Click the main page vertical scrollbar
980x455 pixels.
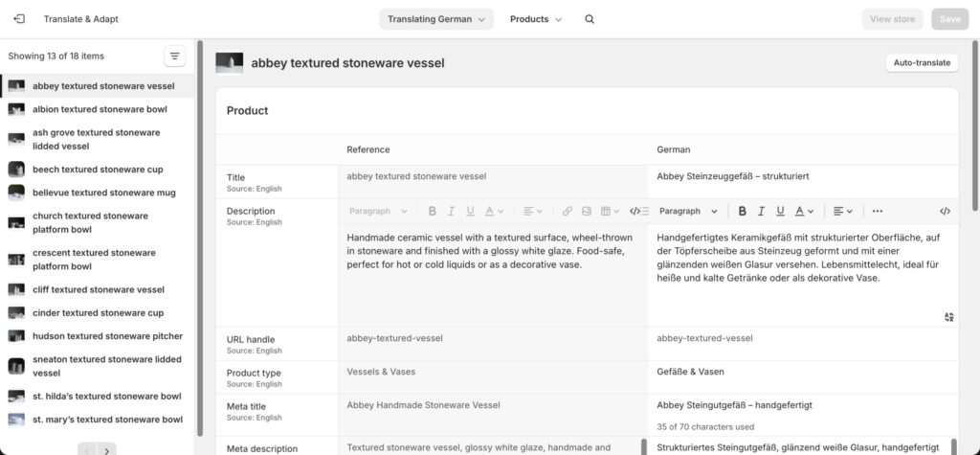[975, 125]
